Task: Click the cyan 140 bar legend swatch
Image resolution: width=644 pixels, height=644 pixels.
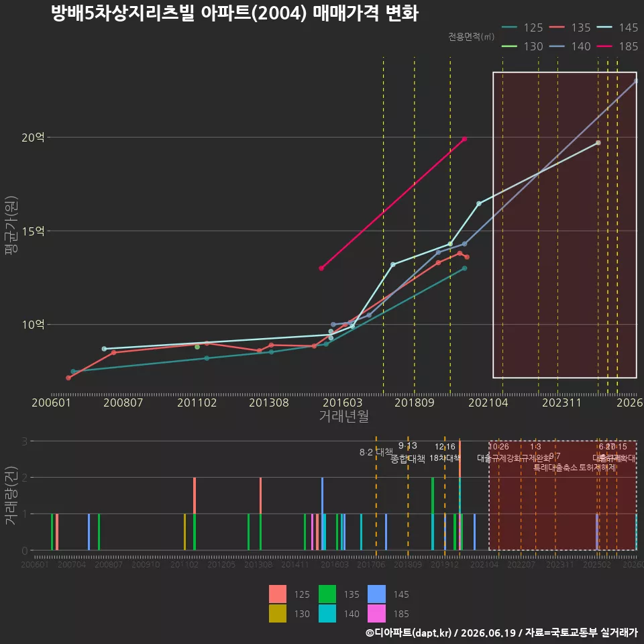Action: [x=327, y=613]
